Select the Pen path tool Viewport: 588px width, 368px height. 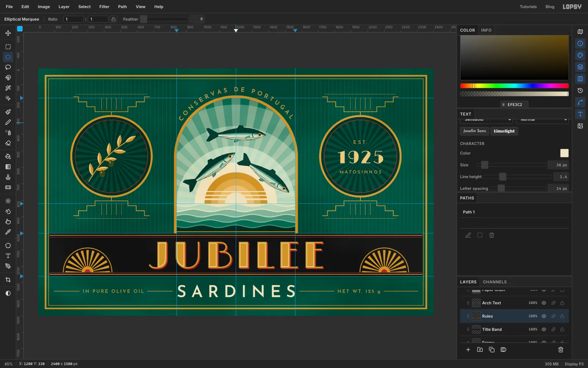click(8, 266)
